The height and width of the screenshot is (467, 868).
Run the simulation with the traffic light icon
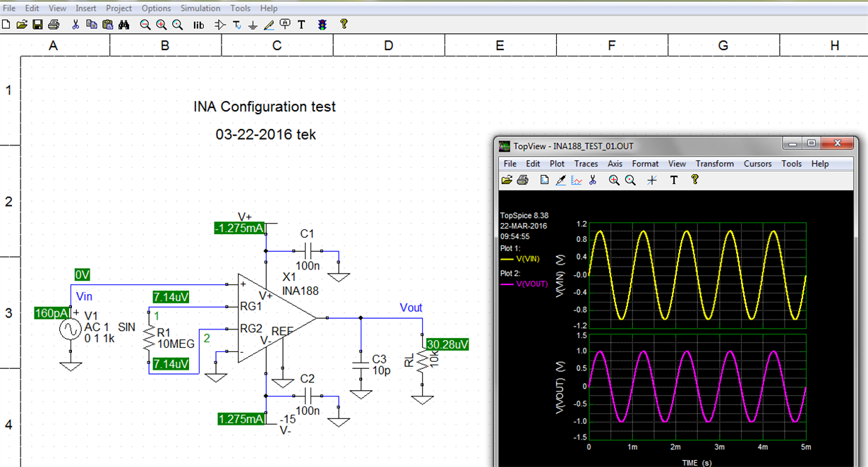[x=323, y=25]
